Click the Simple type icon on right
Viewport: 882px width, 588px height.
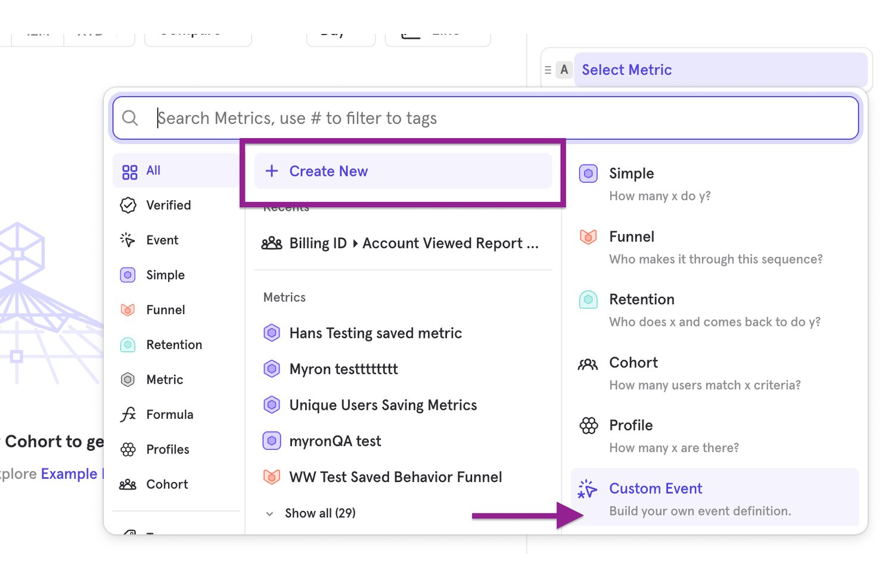coord(588,173)
